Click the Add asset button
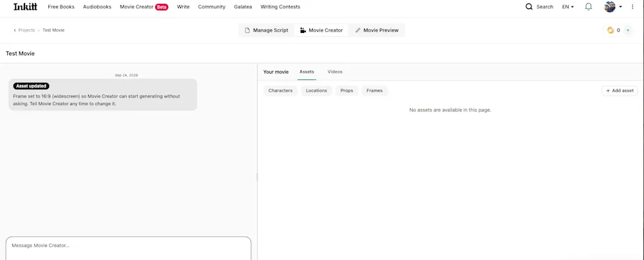This screenshot has width=644, height=260. pos(620,90)
